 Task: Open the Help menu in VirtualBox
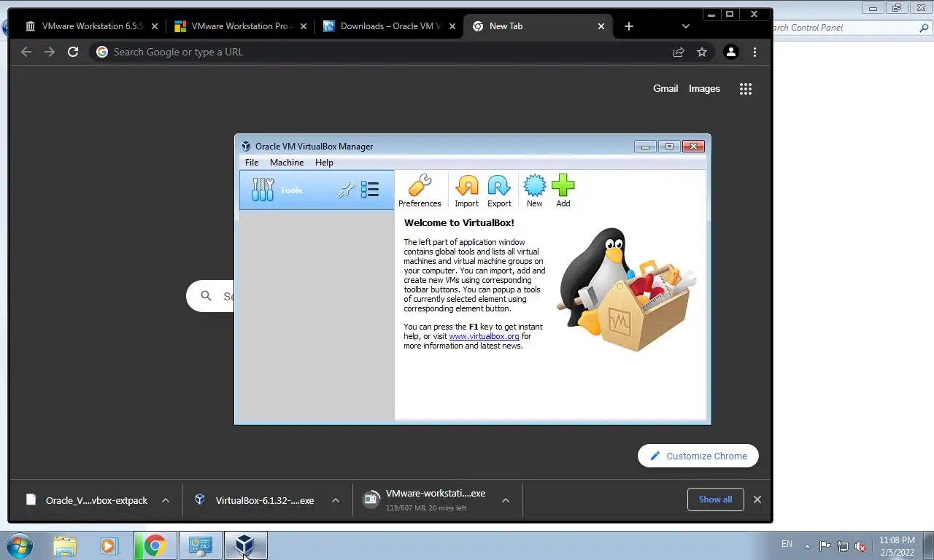click(324, 163)
